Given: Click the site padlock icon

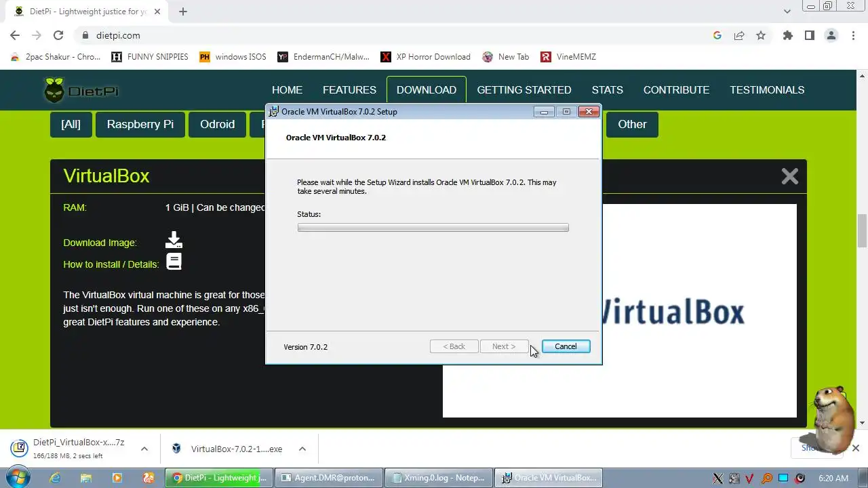Looking at the screenshot, I should pos(85,35).
